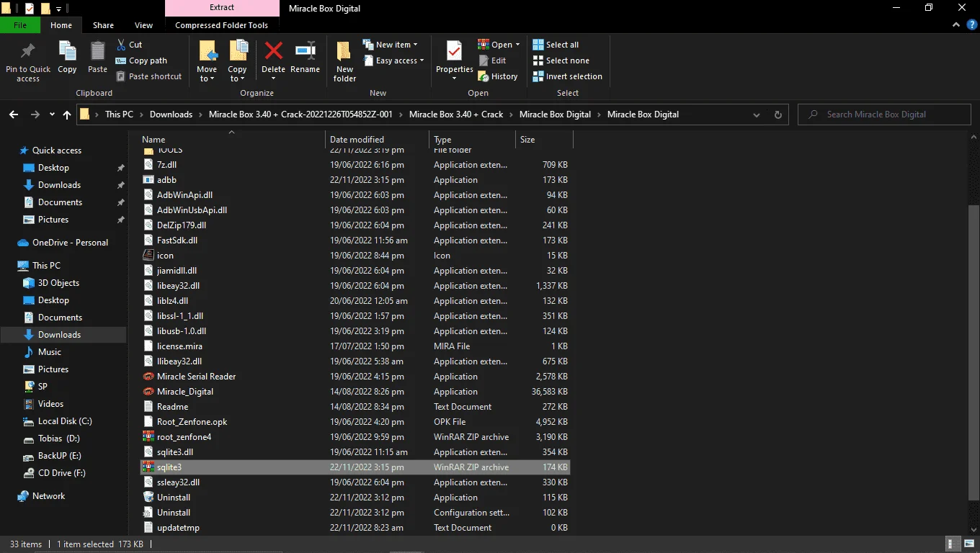Open the View ribbon tab
The width and height of the screenshot is (980, 553).
143,25
